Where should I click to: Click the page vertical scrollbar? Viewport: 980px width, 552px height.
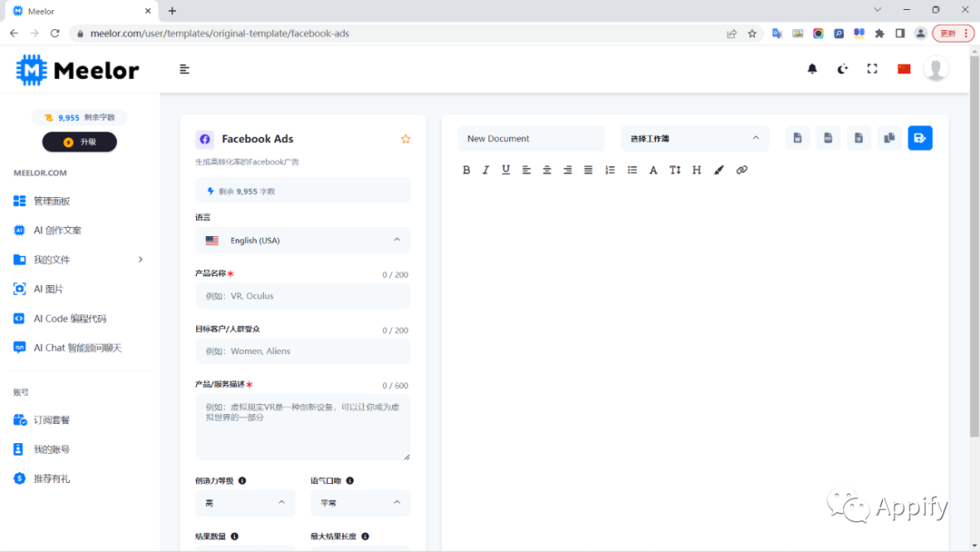click(x=975, y=247)
